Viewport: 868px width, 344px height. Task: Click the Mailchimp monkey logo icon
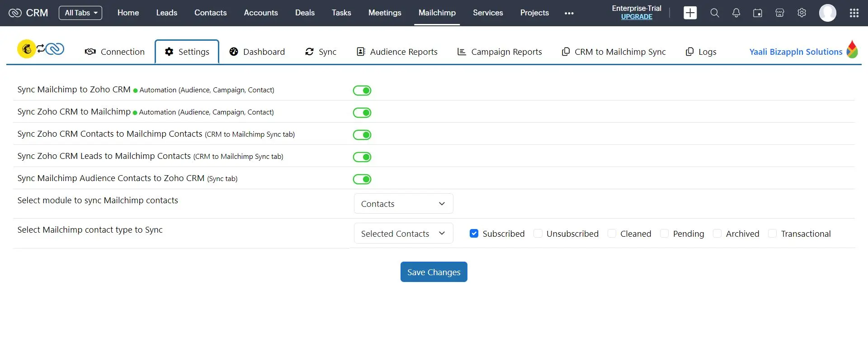point(27,49)
